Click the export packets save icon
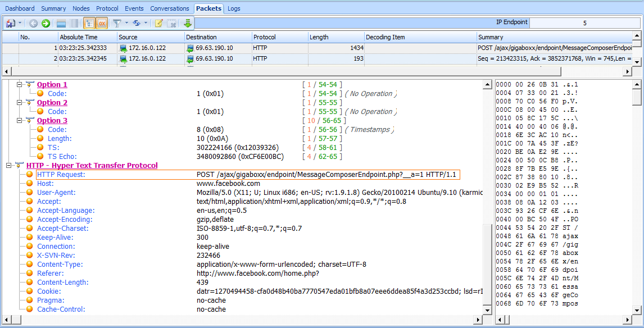 (x=10, y=24)
